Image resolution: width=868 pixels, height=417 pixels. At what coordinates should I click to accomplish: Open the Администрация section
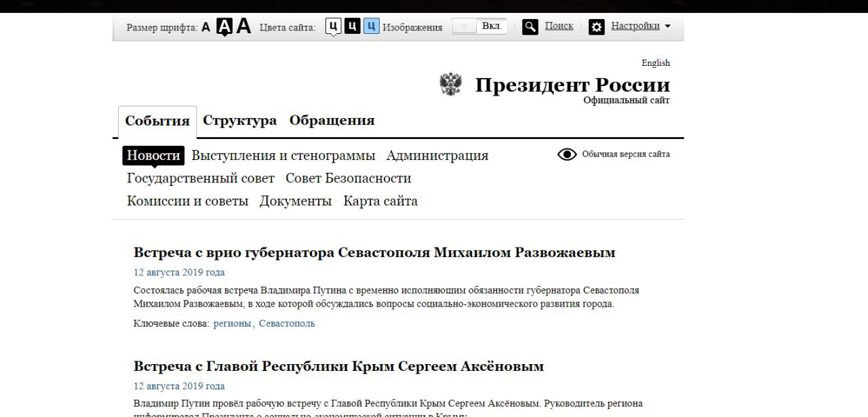pyautogui.click(x=437, y=155)
